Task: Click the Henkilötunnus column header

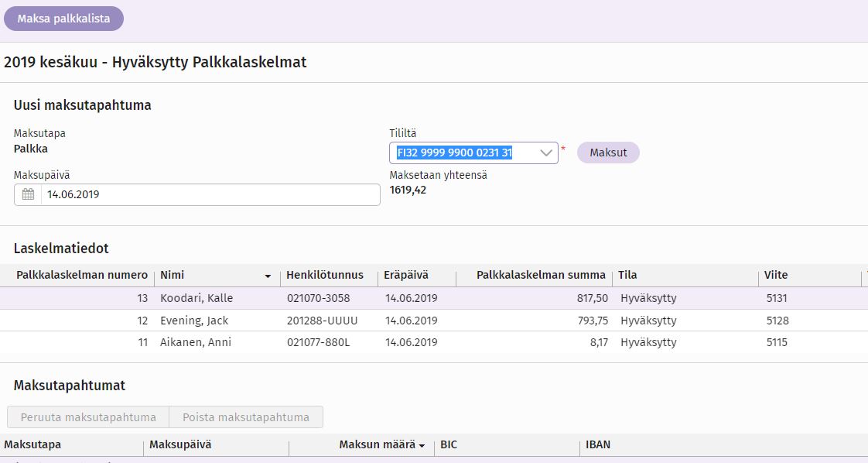Action: (x=324, y=276)
